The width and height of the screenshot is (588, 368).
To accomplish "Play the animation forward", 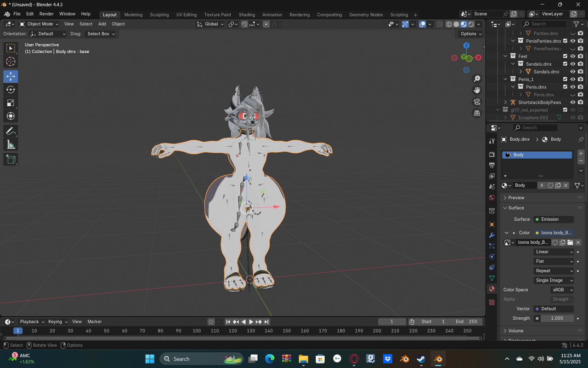I will tap(251, 322).
